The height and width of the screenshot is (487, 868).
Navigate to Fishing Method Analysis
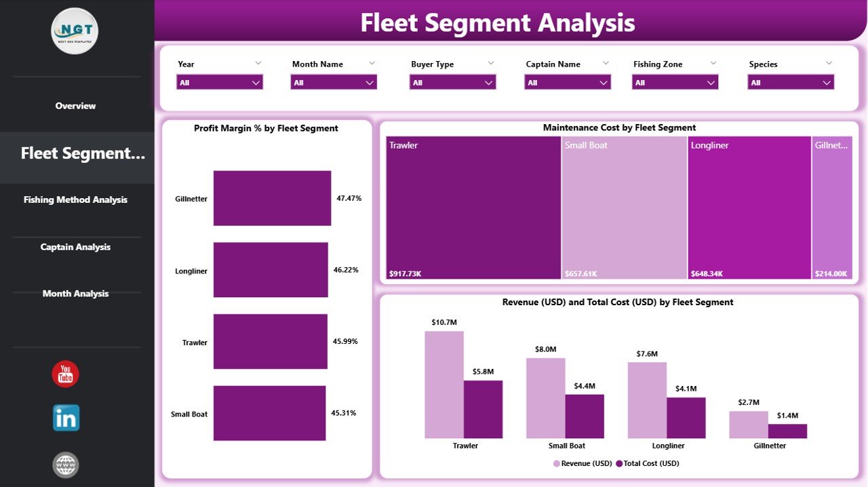coord(75,199)
